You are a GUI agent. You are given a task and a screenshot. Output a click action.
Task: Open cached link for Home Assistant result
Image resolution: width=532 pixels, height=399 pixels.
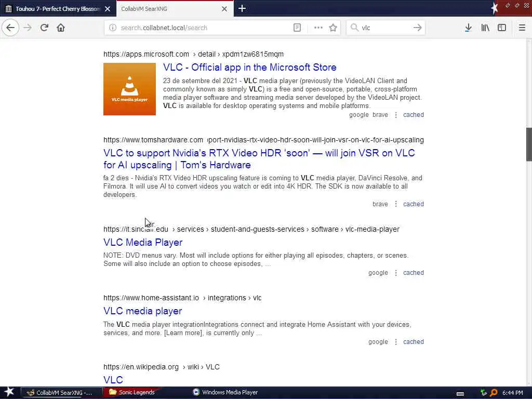pos(413,342)
